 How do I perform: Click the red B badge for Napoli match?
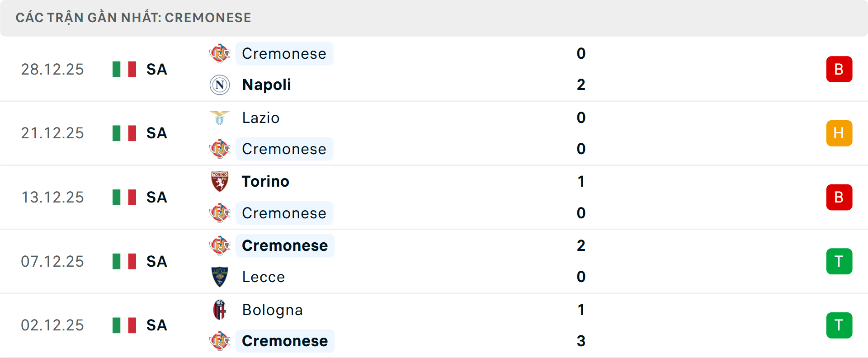839,69
